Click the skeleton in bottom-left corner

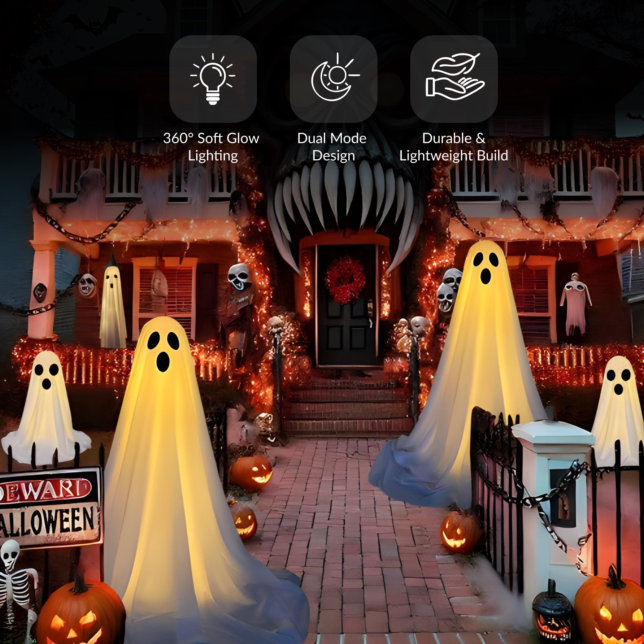point(13,580)
